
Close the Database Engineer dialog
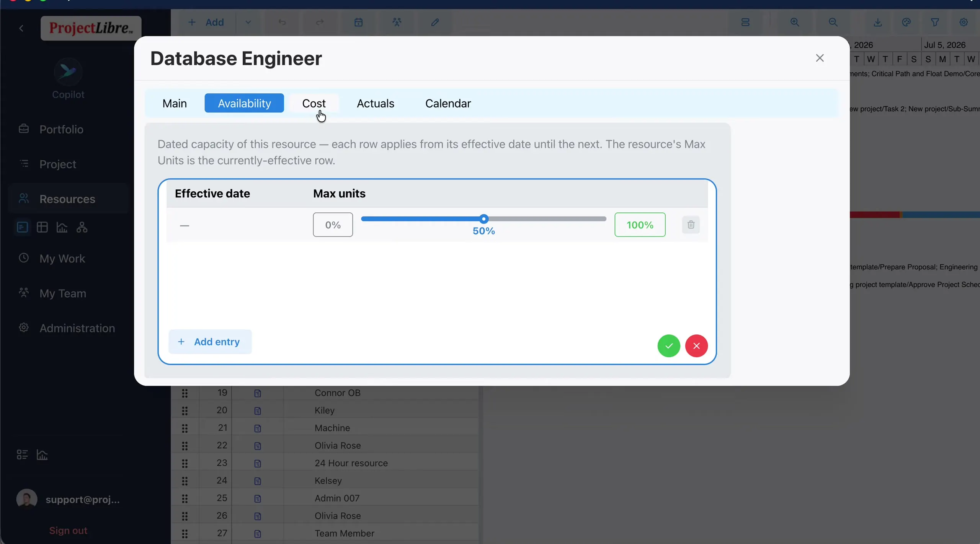820,58
